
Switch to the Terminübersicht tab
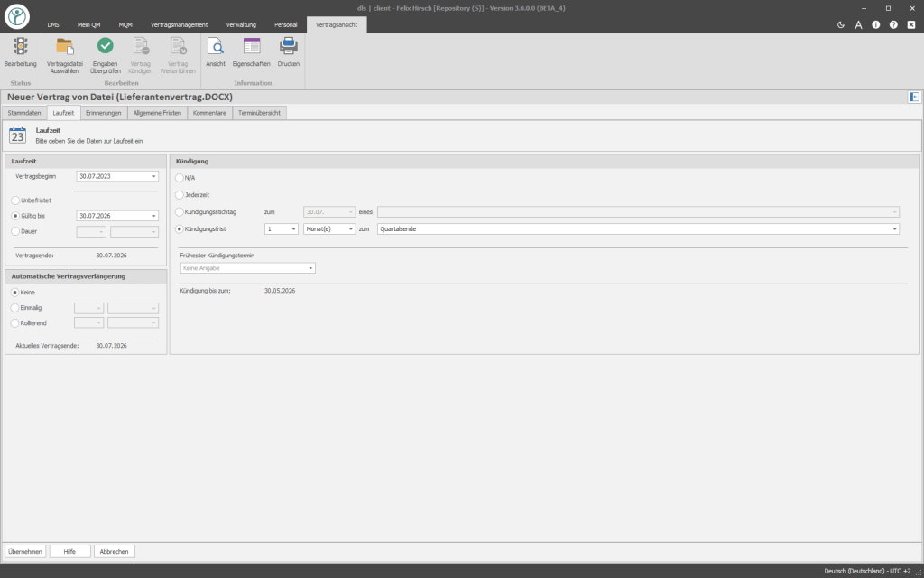point(259,113)
